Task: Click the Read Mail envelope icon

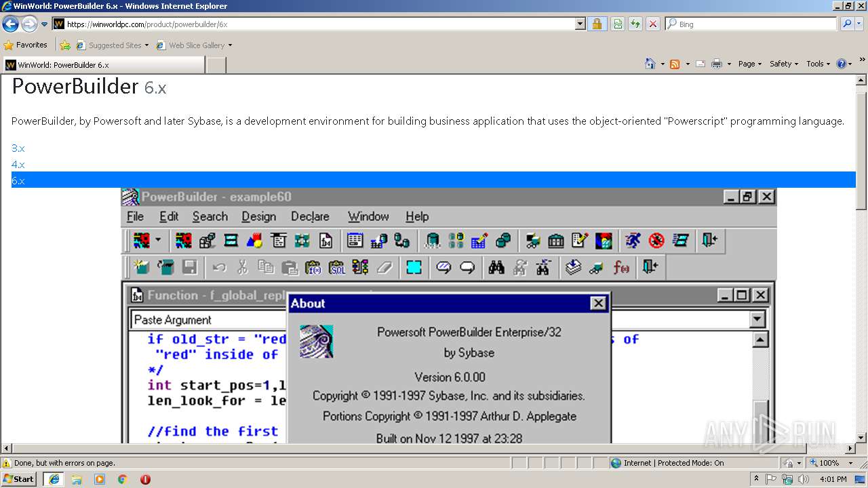Action: point(701,64)
